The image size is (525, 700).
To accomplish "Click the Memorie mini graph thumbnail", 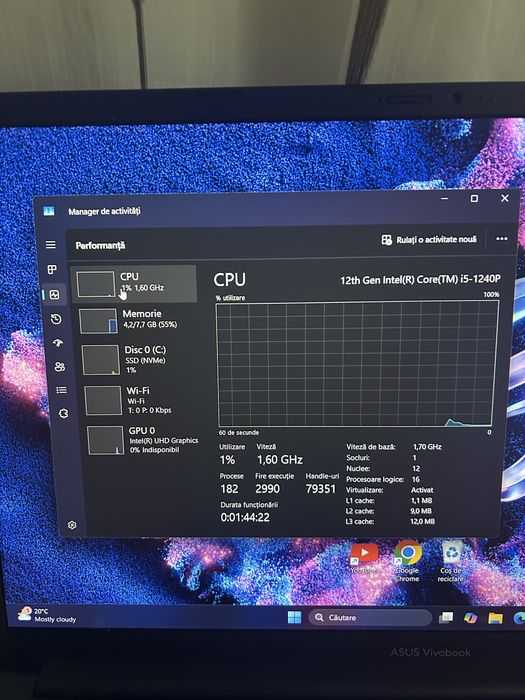I will coord(98,321).
